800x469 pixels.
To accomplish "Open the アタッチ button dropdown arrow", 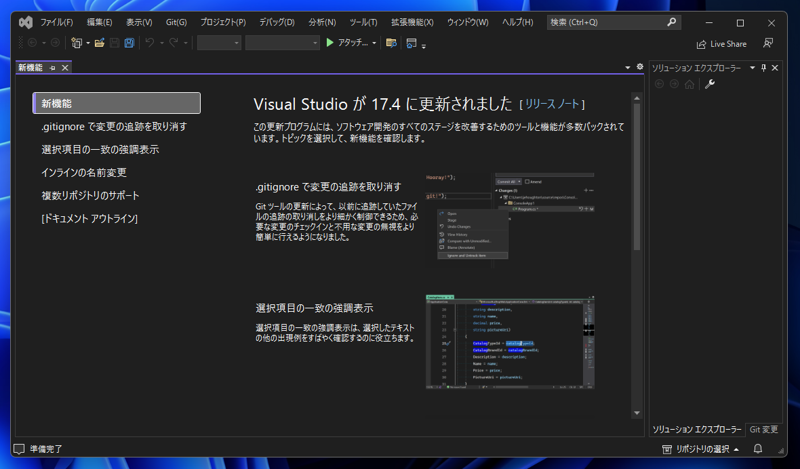I will [374, 43].
